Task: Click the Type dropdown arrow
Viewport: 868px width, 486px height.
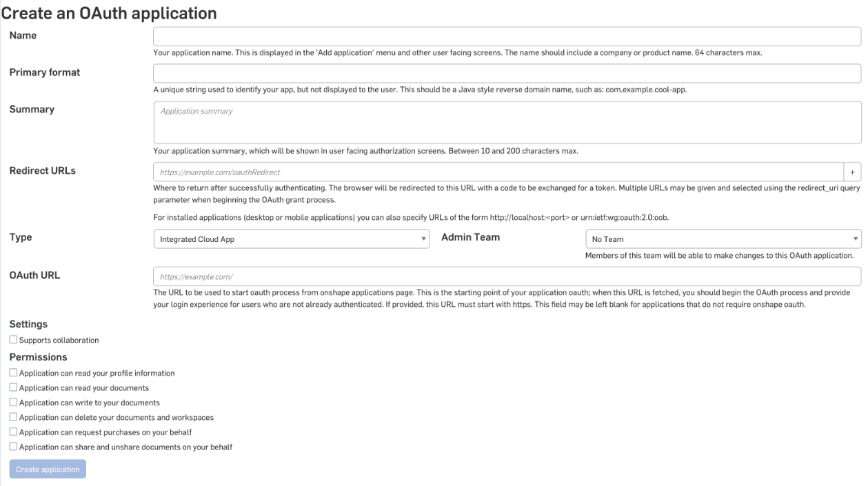Action: (x=423, y=239)
